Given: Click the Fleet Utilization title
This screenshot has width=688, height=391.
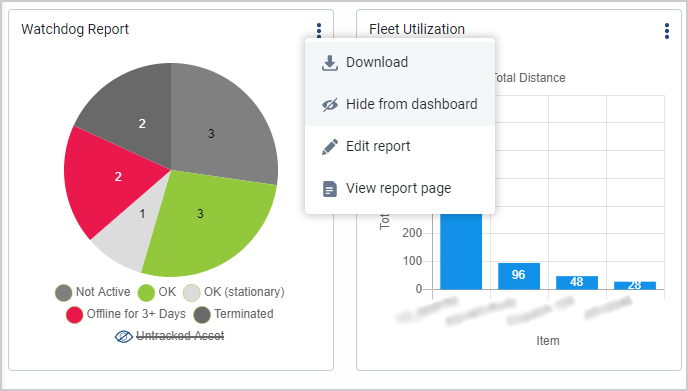Looking at the screenshot, I should (x=417, y=29).
